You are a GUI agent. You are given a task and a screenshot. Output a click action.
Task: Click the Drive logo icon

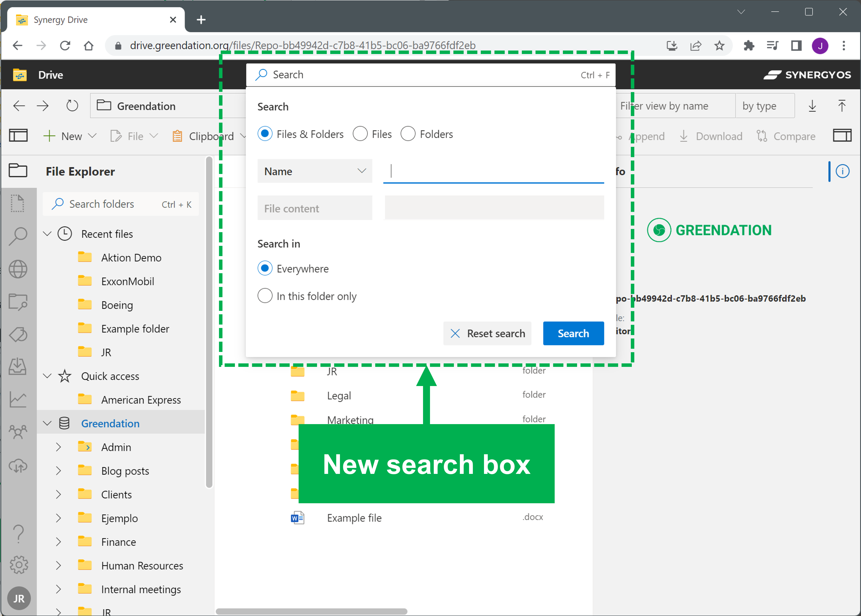(20, 75)
